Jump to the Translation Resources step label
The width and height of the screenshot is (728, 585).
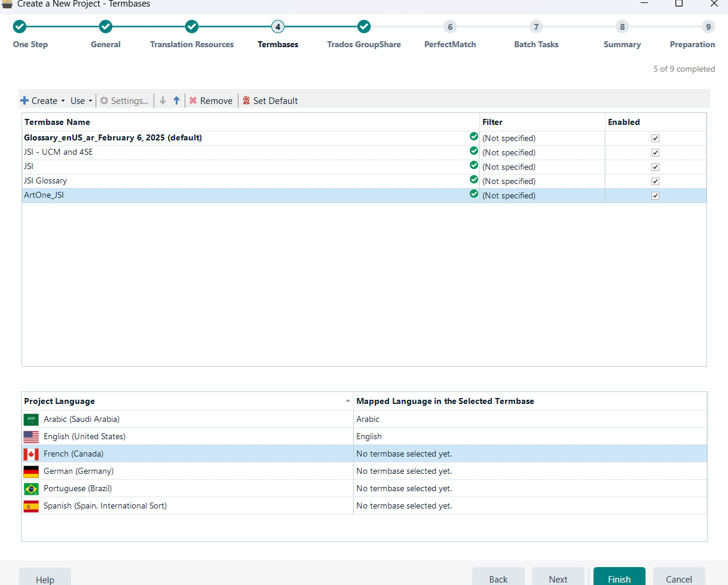point(192,44)
